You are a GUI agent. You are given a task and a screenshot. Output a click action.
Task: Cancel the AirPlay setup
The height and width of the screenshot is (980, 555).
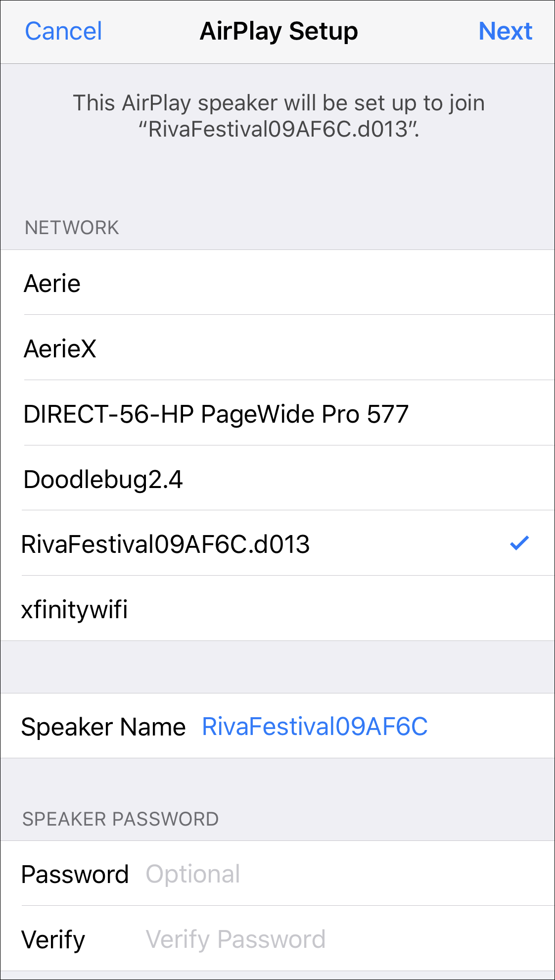pos(63,31)
